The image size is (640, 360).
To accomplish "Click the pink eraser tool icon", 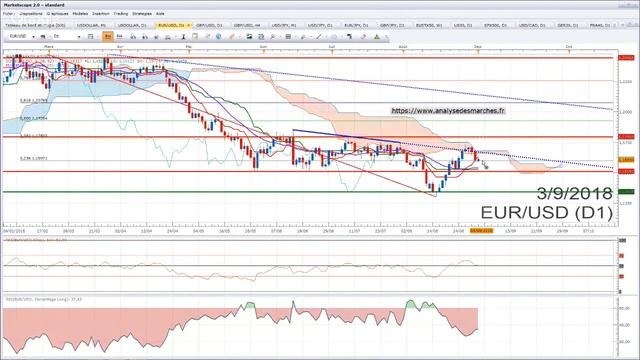I will click(363, 37).
